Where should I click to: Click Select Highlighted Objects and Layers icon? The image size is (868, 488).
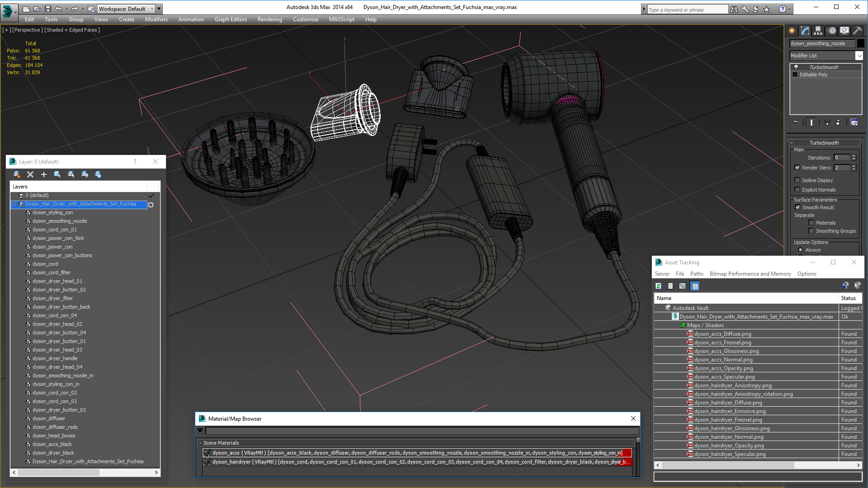pyautogui.click(x=57, y=174)
